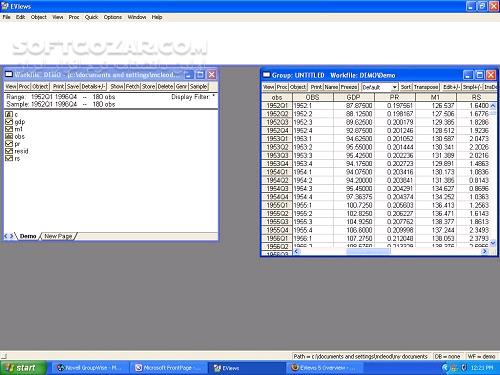Click Fetch button in Workfile toolbar

pos(133,86)
